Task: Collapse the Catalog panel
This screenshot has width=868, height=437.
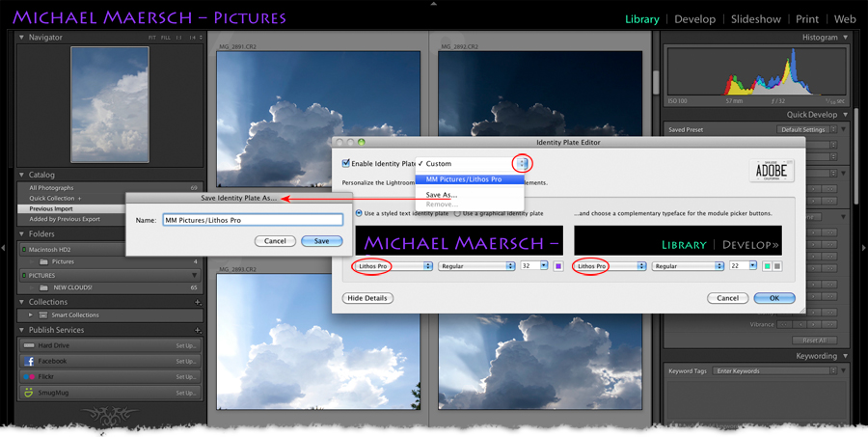Action: click(21, 175)
